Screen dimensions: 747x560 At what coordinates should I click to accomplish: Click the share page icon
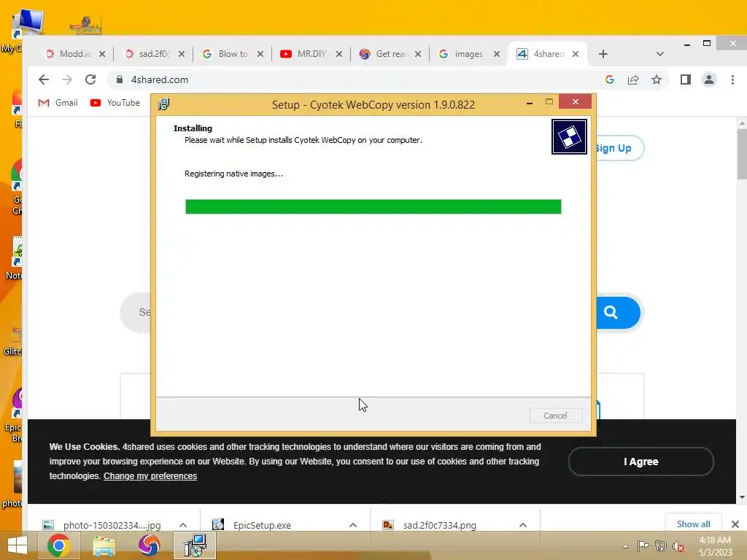(x=633, y=79)
